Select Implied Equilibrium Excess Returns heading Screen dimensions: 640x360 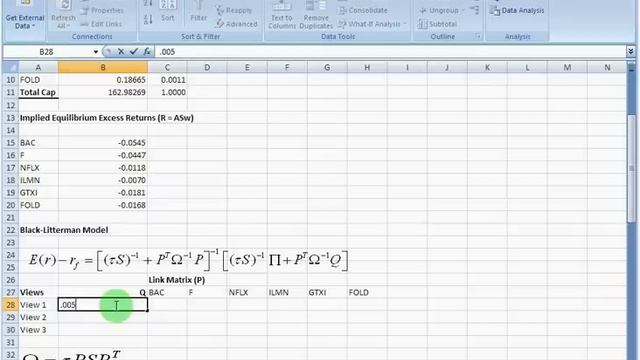click(107, 118)
